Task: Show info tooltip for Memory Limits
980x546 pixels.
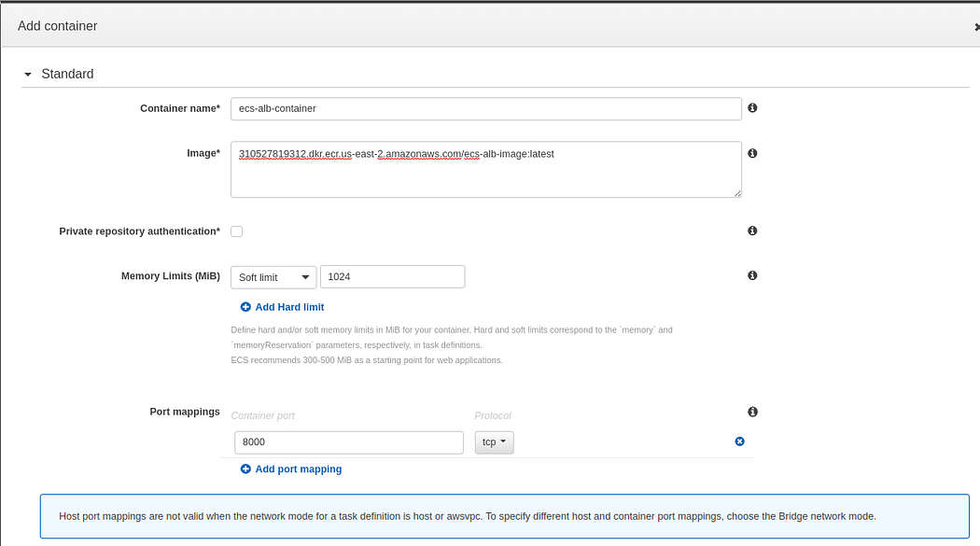Action: pos(752,275)
